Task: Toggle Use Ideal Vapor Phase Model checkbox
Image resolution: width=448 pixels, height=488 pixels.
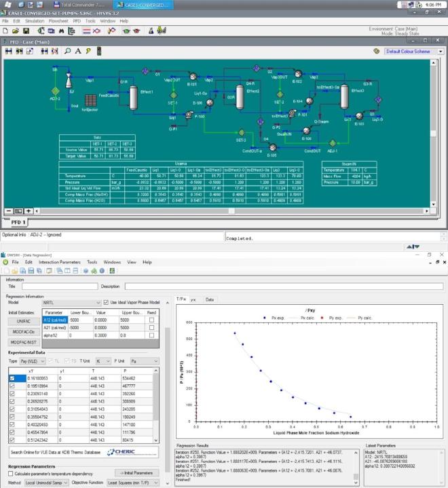Action: (107, 302)
